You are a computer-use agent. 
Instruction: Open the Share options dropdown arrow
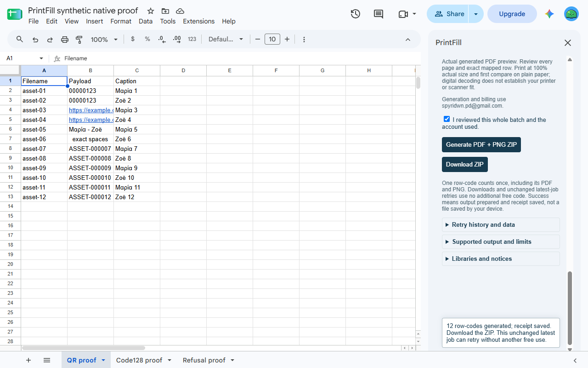[476, 14]
